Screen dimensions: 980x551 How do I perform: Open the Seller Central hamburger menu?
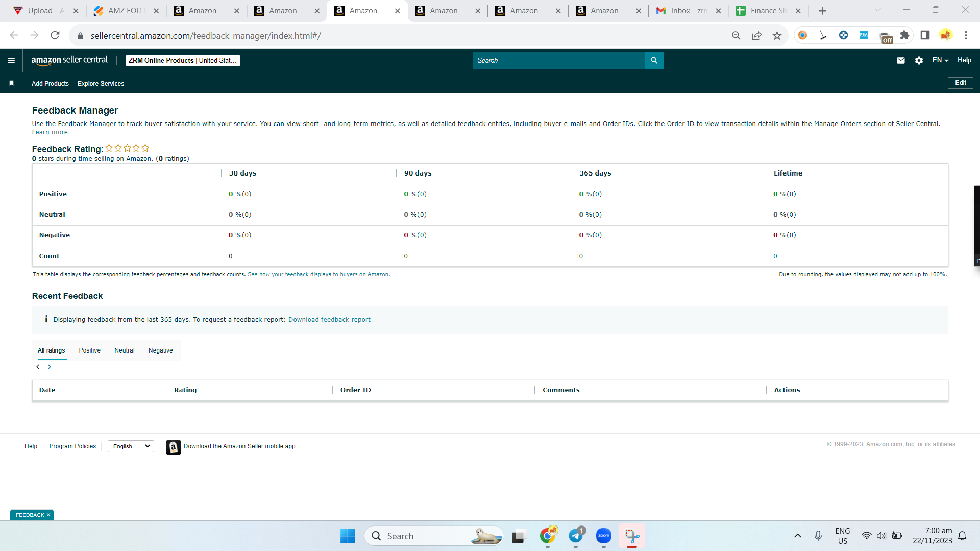(x=11, y=60)
